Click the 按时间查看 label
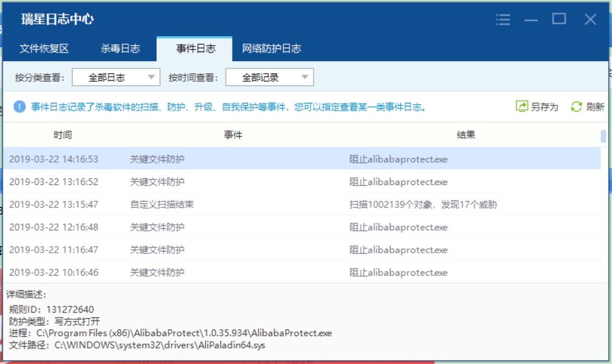The height and width of the screenshot is (364, 612). click(x=193, y=77)
